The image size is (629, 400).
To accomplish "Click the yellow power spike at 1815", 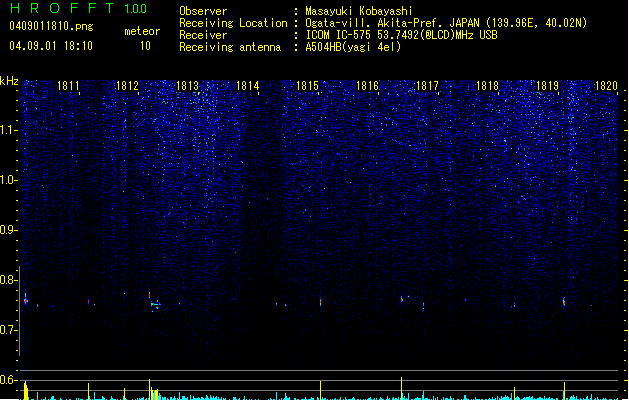I will point(321,390).
